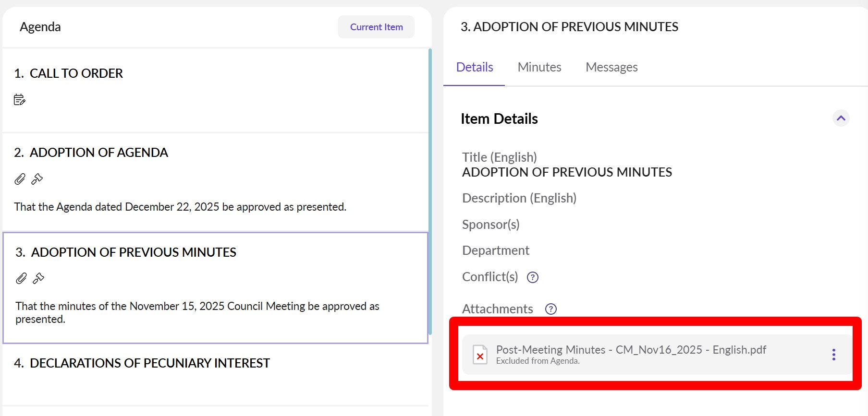Open the Messages tab
Image resolution: width=868 pixels, height=416 pixels.
point(611,67)
